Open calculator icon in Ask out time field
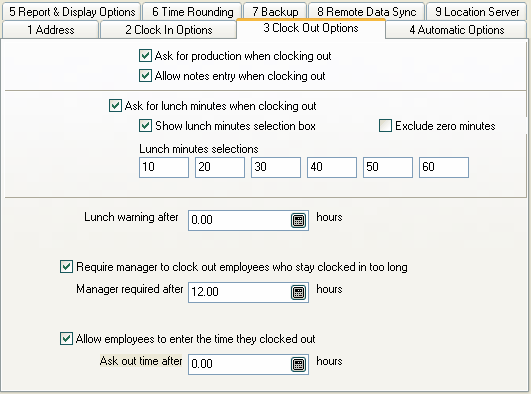Image resolution: width=531 pixels, height=394 pixels. pyautogui.click(x=298, y=365)
